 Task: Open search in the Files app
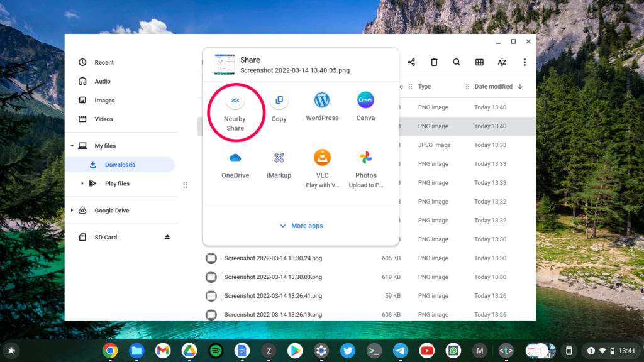[457, 62]
